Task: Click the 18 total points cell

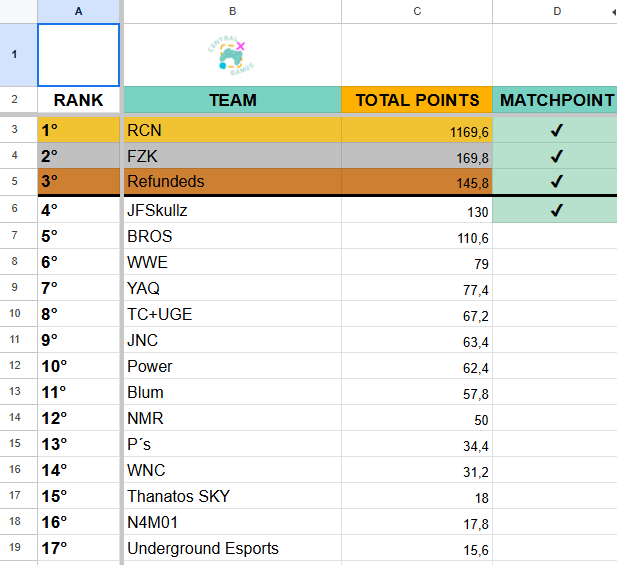Action: [x=417, y=495]
